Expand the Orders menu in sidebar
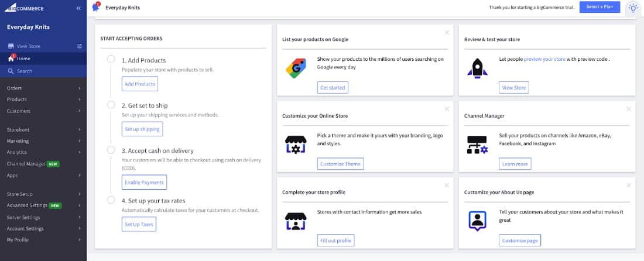 [x=43, y=88]
